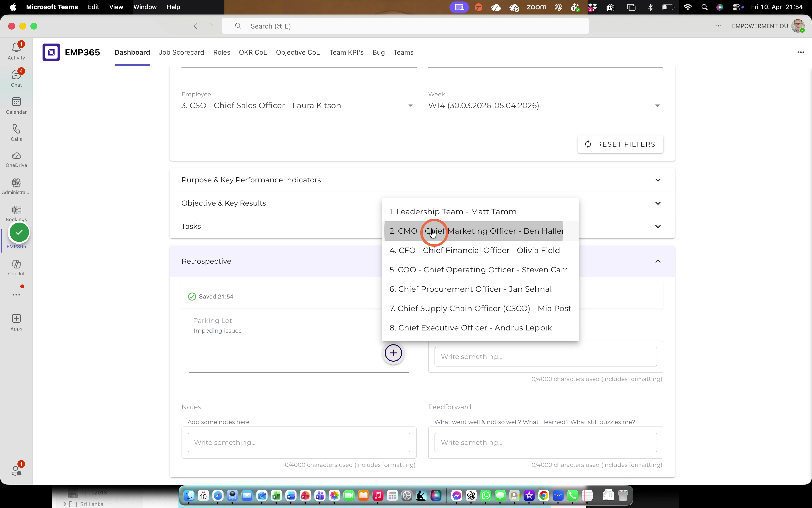Switch to the Dashboard tab
The width and height of the screenshot is (812, 508).
[132, 52]
